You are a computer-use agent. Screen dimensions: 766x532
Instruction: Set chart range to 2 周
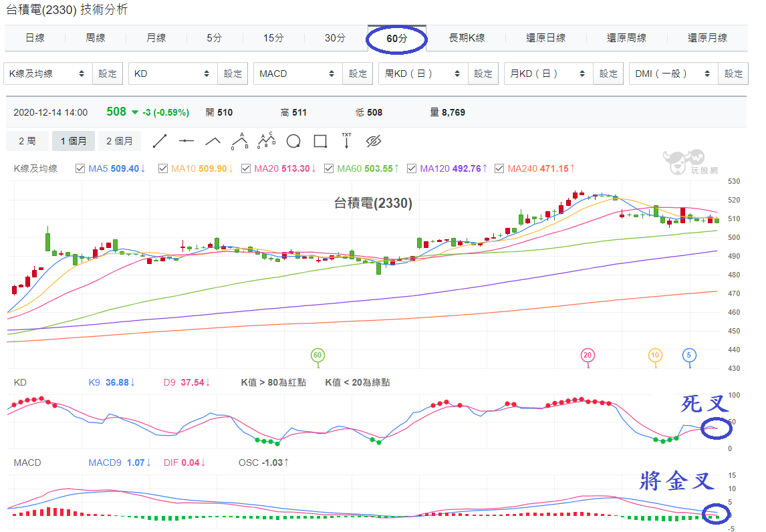[x=27, y=141]
